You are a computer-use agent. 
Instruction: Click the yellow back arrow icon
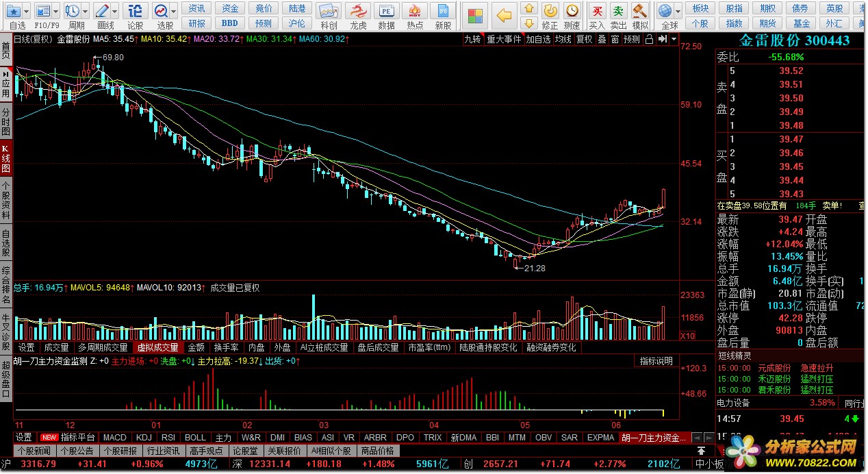(x=505, y=16)
